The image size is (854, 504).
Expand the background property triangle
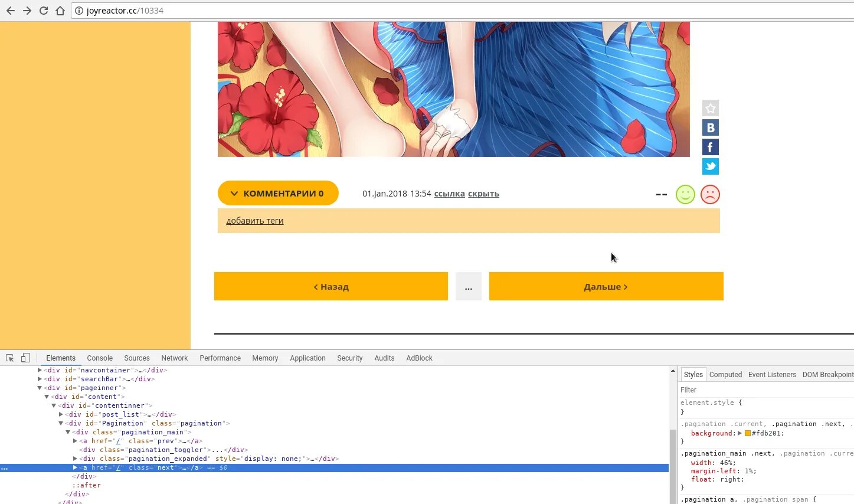point(740,433)
